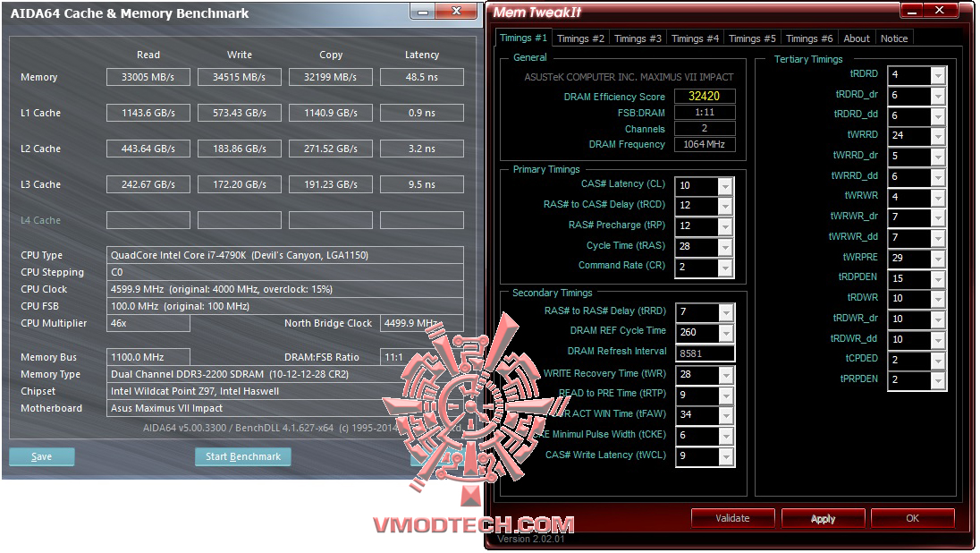
Task: Expand the tPRPDEN dropdown
Action: point(937,380)
